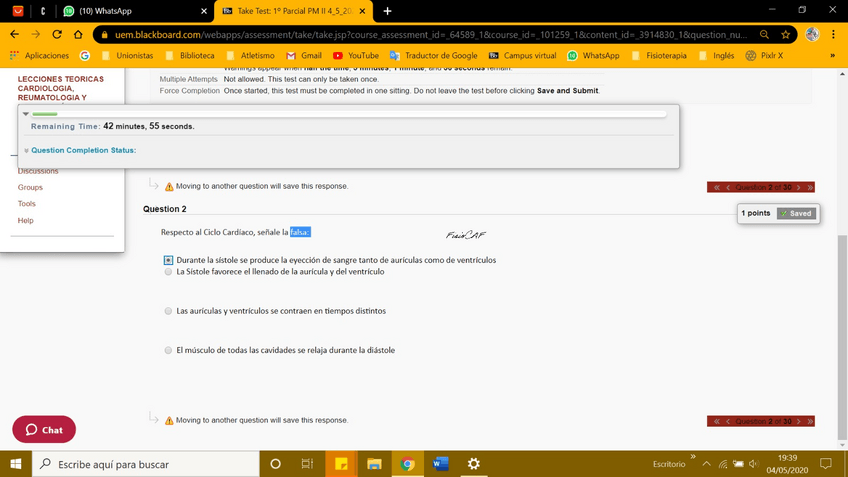
Task: Open Microsoft Word from the taskbar
Action: click(440, 464)
